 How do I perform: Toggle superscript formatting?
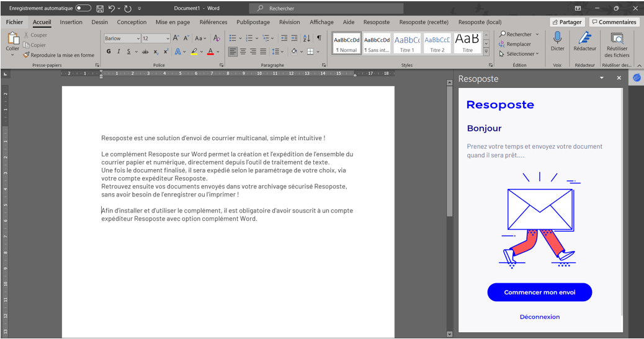[x=166, y=51]
